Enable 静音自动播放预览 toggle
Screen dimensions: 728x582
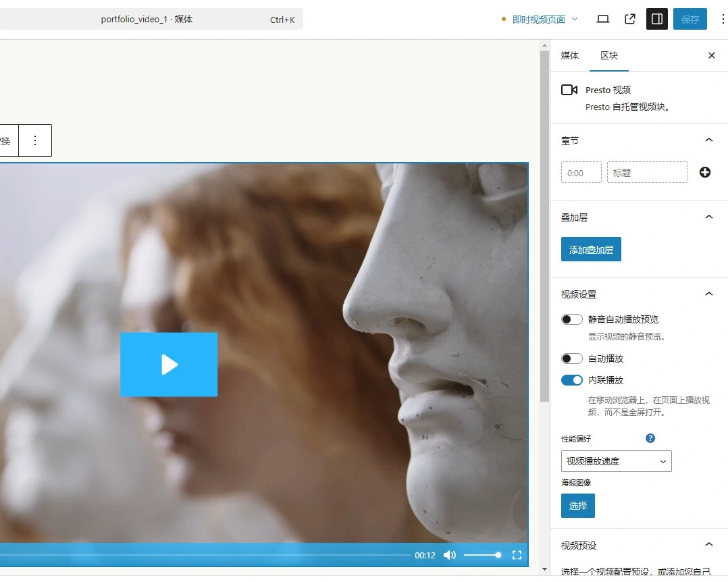tap(571, 319)
